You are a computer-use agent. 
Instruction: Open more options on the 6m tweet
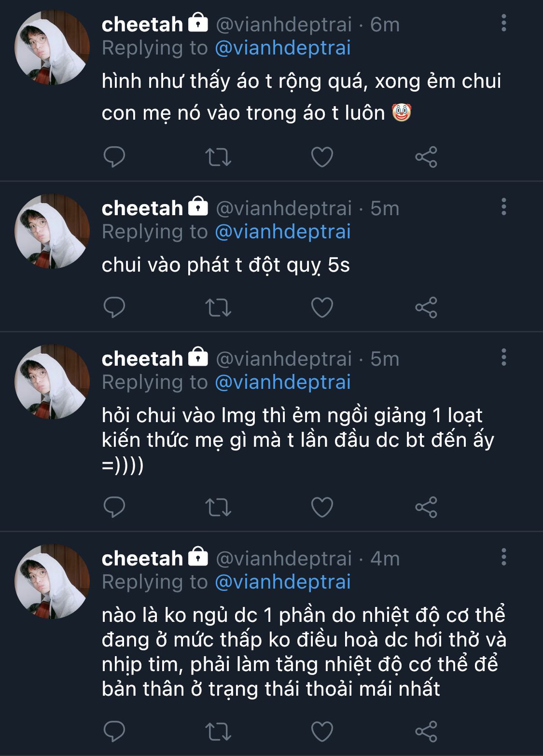[x=503, y=23]
